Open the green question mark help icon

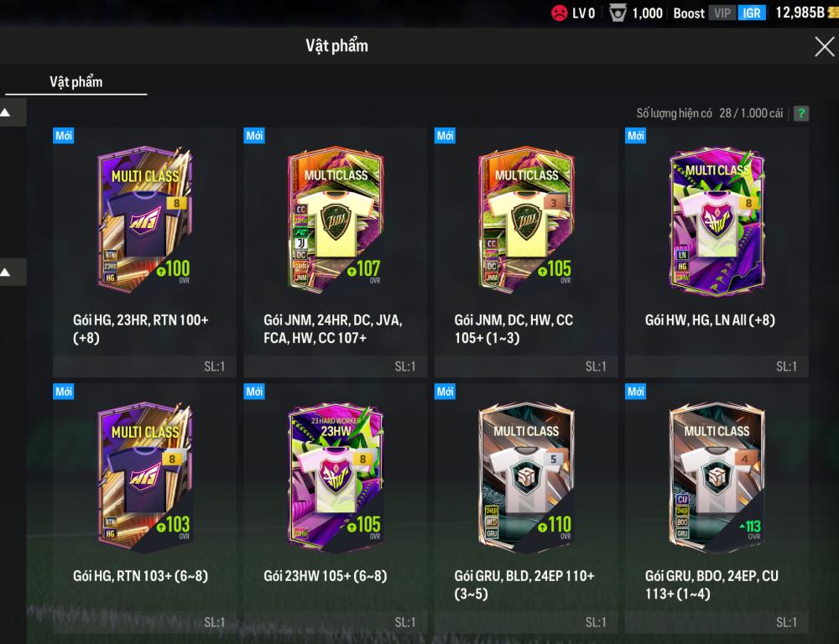[801, 113]
